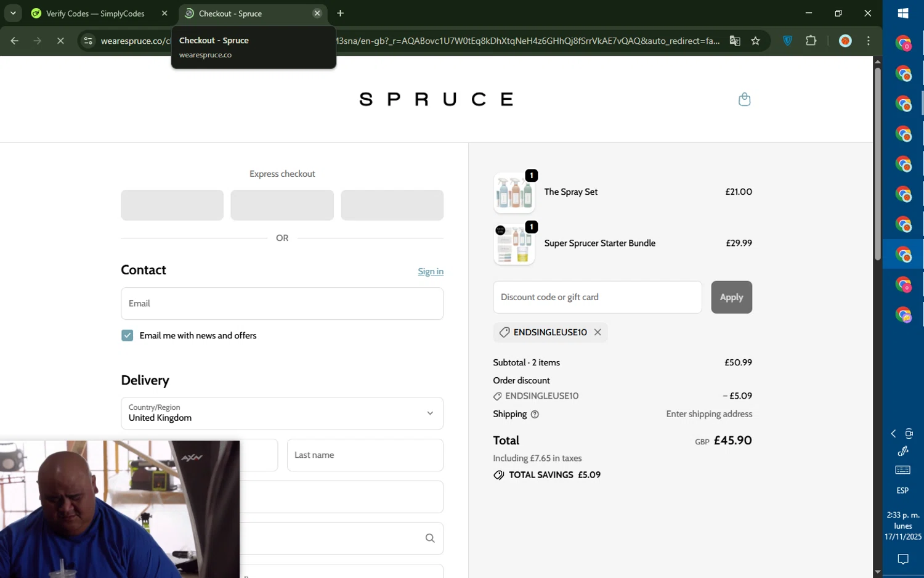
Task: Open the Windows Ink pen tray icon
Action: point(903,451)
